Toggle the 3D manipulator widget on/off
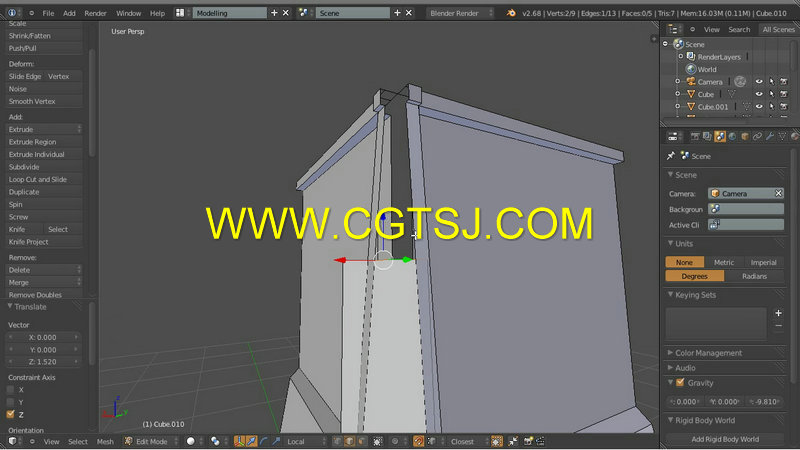This screenshot has width=800, height=450. [239, 441]
